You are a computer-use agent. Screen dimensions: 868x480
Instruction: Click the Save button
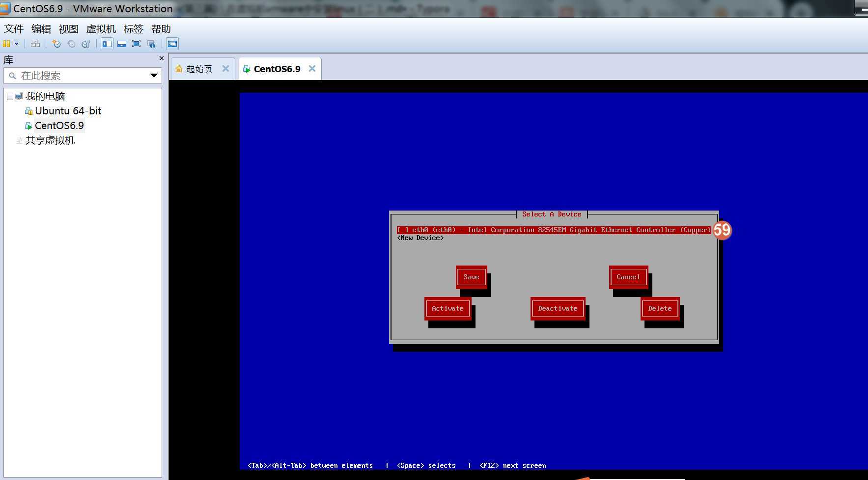point(471,277)
